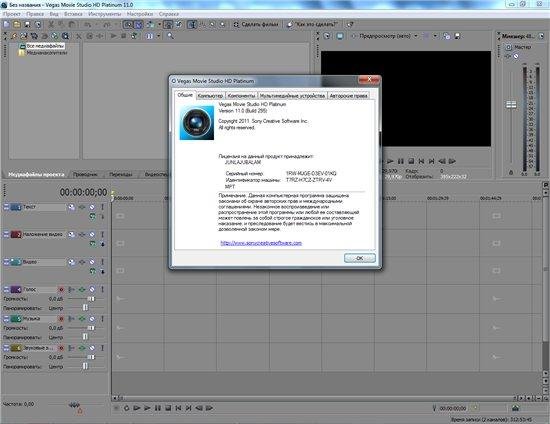Click Pause in the video preview controls
This screenshot has width=550, height=424.
(401, 161)
